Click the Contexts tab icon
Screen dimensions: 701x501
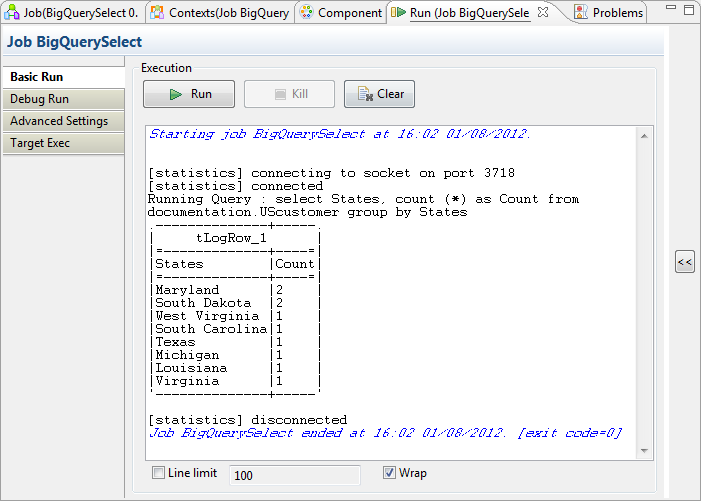(x=157, y=13)
